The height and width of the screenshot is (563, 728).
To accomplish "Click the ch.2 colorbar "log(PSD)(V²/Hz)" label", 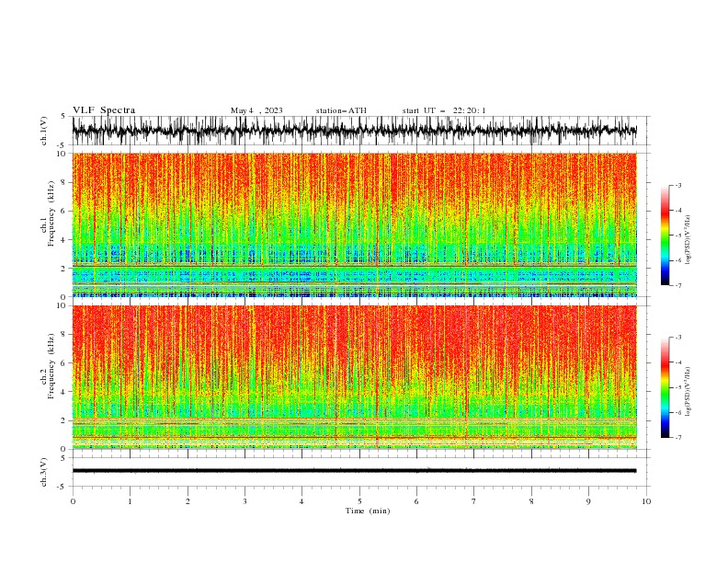I will 688,391.
